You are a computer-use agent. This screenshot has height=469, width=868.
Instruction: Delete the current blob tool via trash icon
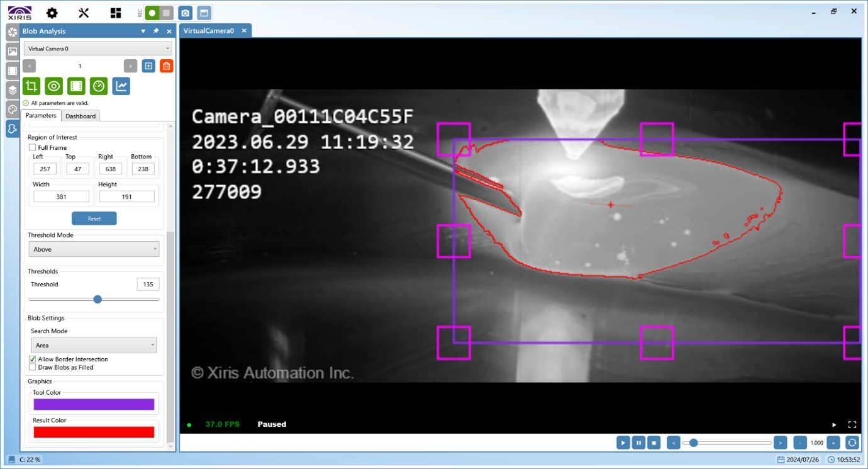pyautogui.click(x=166, y=65)
